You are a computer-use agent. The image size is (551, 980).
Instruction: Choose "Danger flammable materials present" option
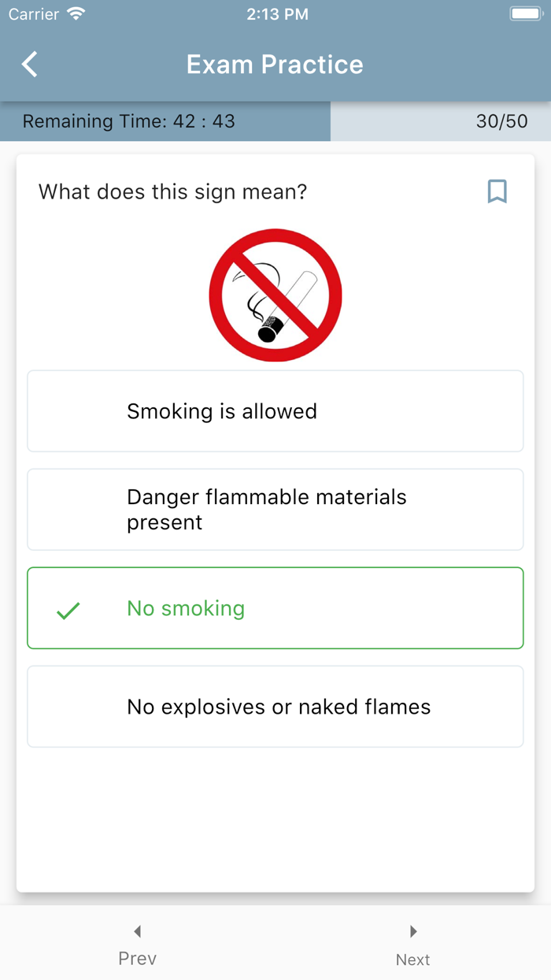tap(275, 510)
